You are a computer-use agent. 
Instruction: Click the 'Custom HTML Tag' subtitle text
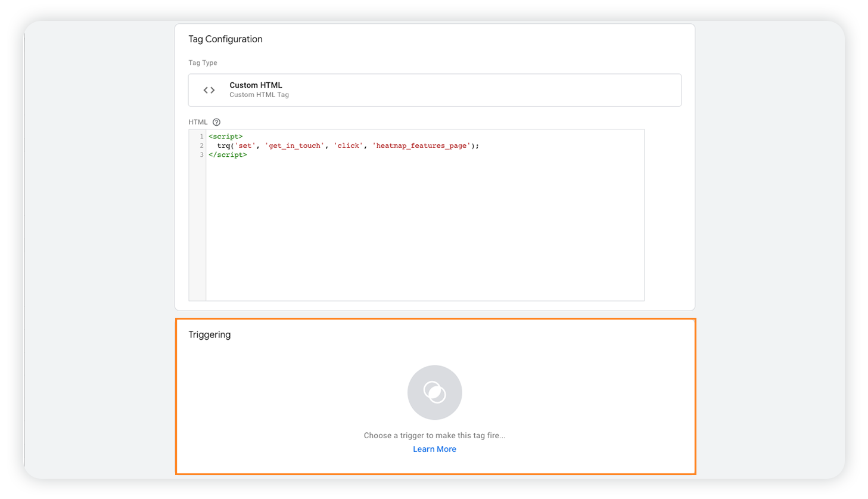[x=259, y=95]
